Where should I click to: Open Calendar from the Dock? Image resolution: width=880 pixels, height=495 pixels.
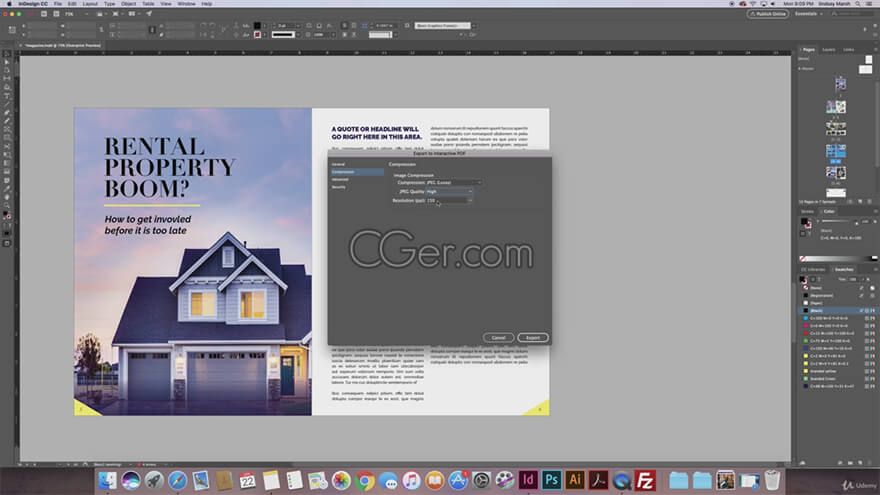248,480
